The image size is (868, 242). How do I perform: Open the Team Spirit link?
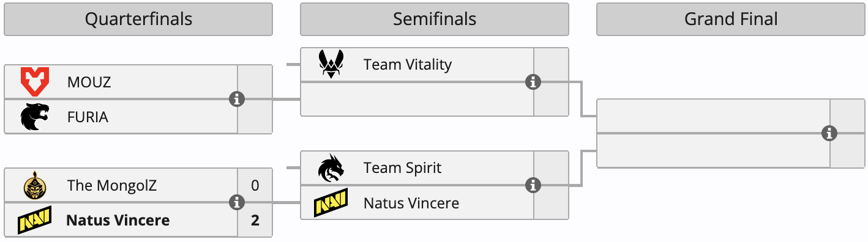402,168
